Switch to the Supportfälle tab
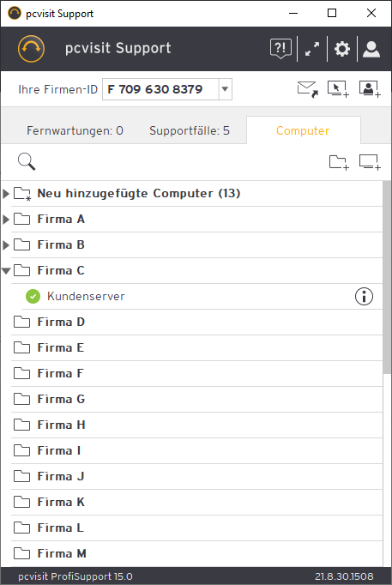The width and height of the screenshot is (392, 585). tap(190, 130)
